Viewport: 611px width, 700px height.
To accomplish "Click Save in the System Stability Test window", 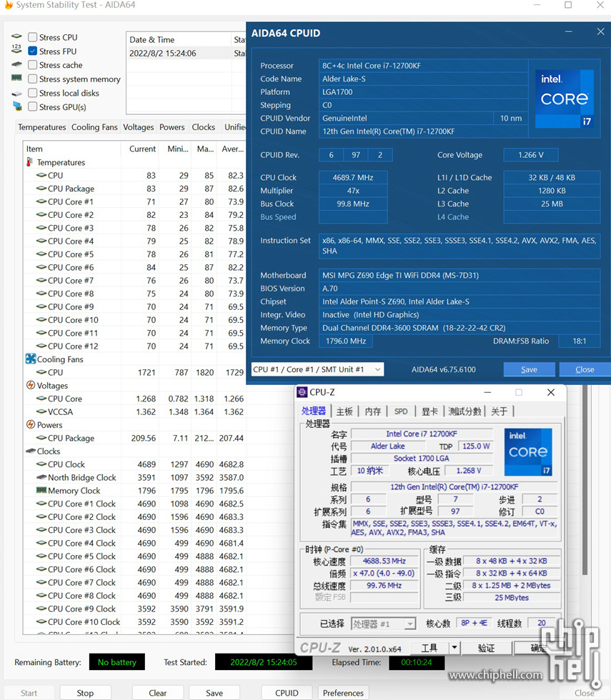I will click(x=214, y=693).
